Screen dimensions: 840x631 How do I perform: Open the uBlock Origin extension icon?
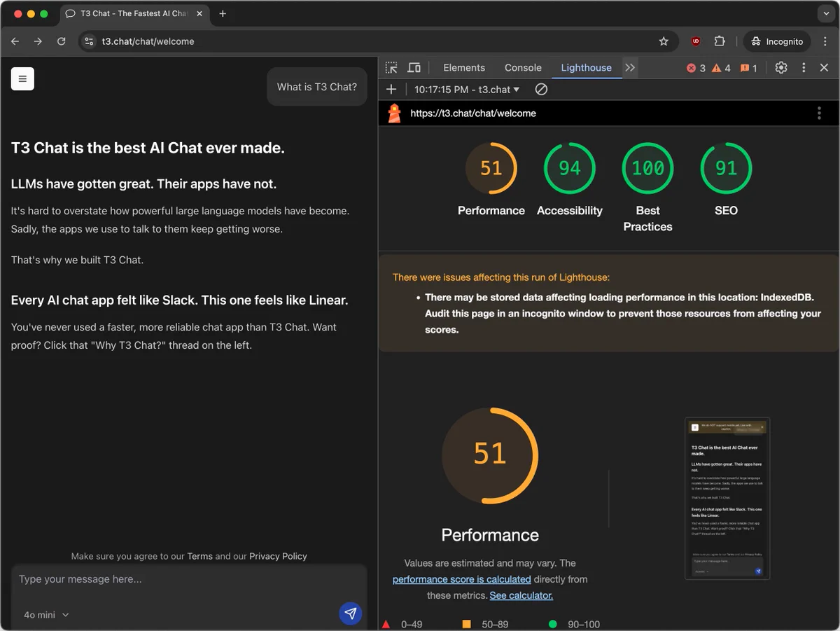(696, 41)
